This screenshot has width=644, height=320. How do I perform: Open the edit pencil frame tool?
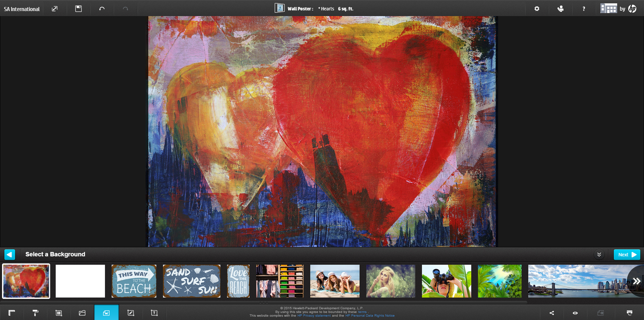pos(131,313)
